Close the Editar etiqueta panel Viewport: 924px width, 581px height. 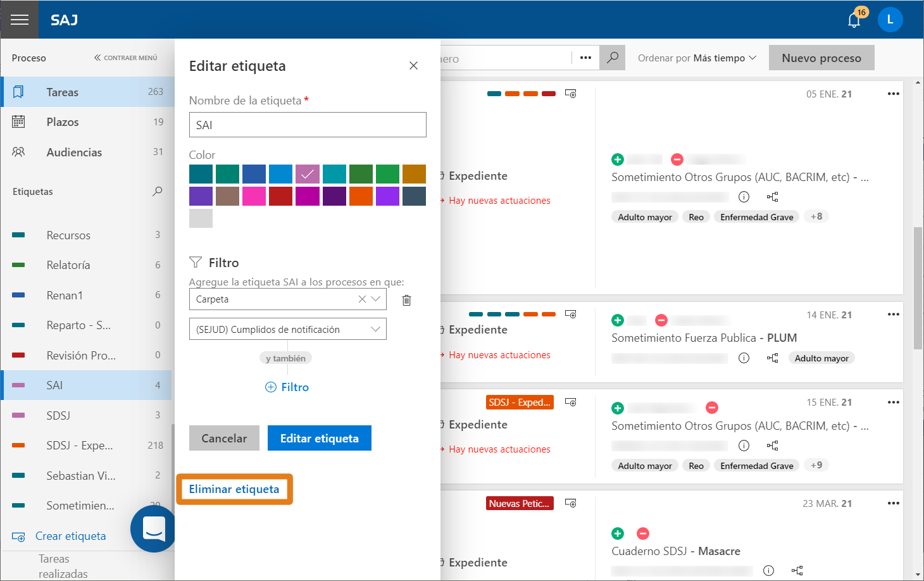413,66
